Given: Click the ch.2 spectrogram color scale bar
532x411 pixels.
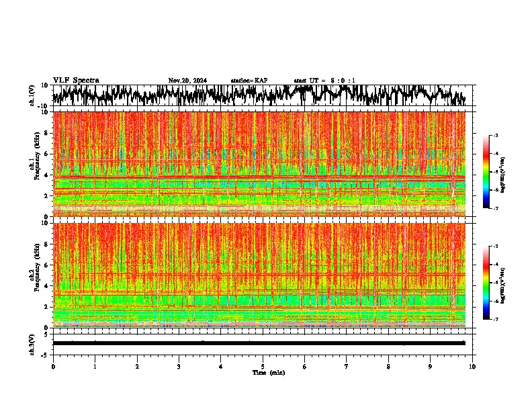Looking at the screenshot, I should [x=486, y=283].
